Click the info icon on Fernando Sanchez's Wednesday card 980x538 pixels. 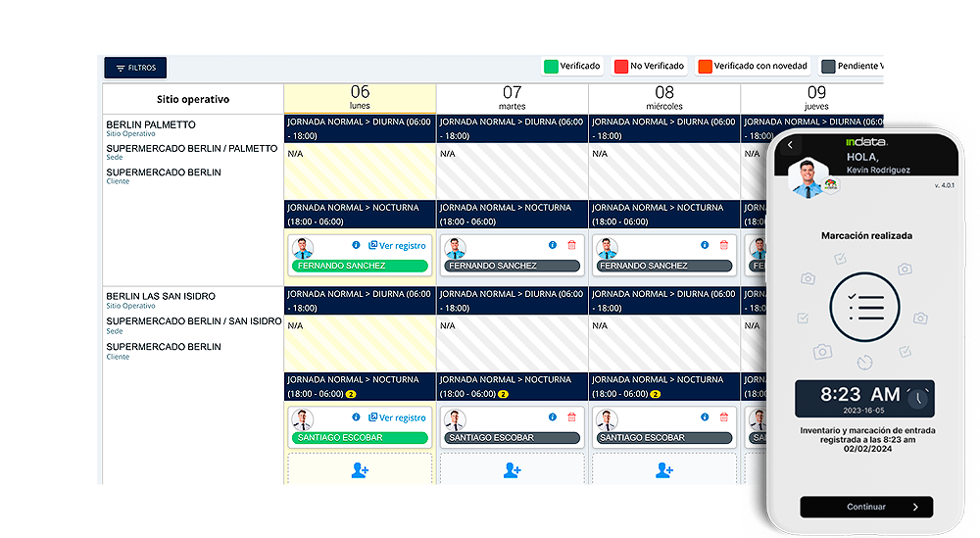(704, 245)
